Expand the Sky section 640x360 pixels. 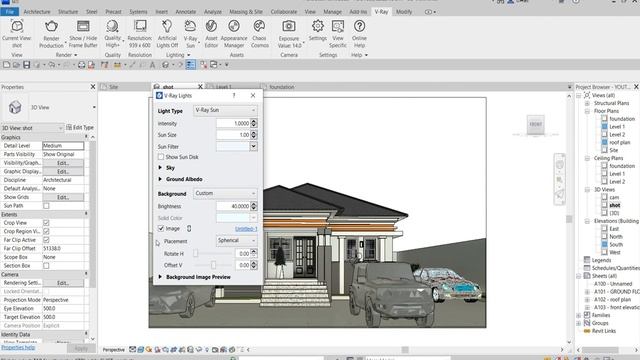click(x=160, y=168)
